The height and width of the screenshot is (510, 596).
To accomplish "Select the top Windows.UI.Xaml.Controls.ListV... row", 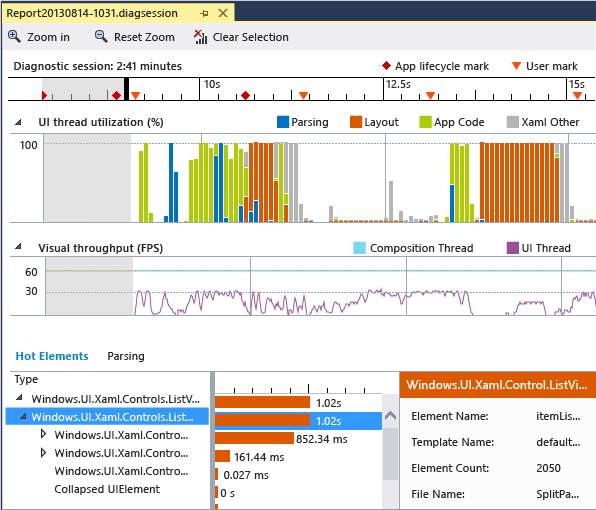I will tap(107, 399).
